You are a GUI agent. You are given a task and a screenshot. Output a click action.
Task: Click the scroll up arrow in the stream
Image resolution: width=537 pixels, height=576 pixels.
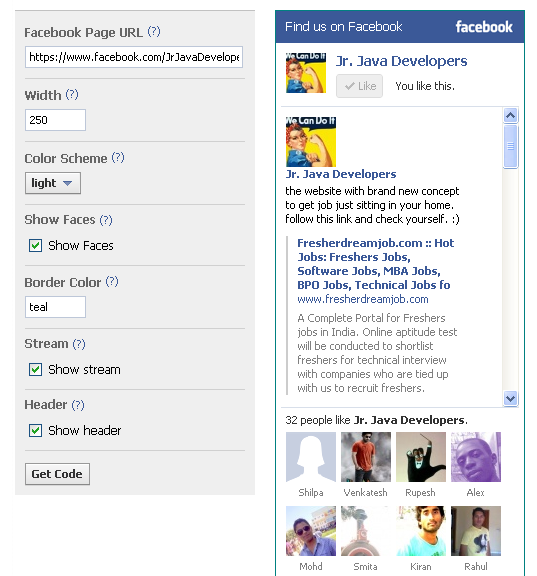(x=511, y=116)
